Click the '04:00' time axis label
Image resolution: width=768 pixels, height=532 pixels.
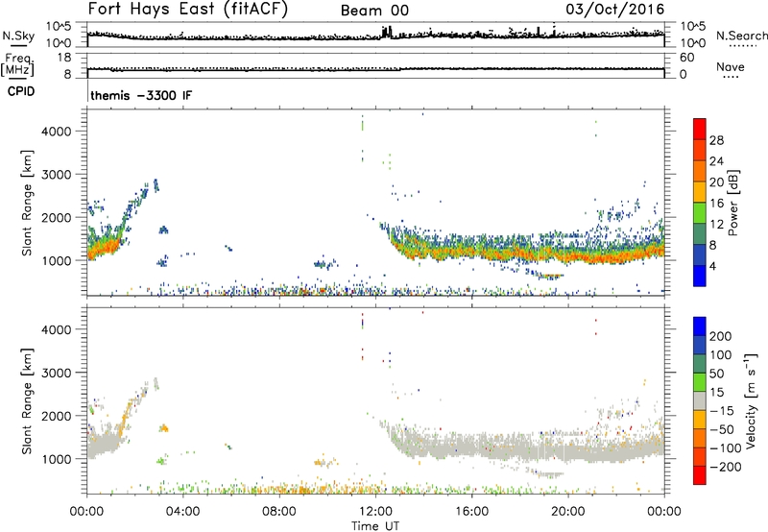(182, 512)
